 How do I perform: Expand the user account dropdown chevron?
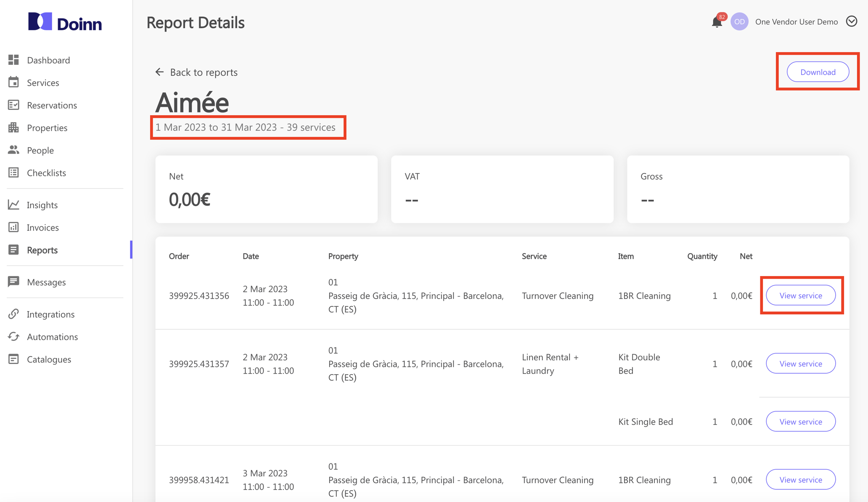tap(852, 21)
